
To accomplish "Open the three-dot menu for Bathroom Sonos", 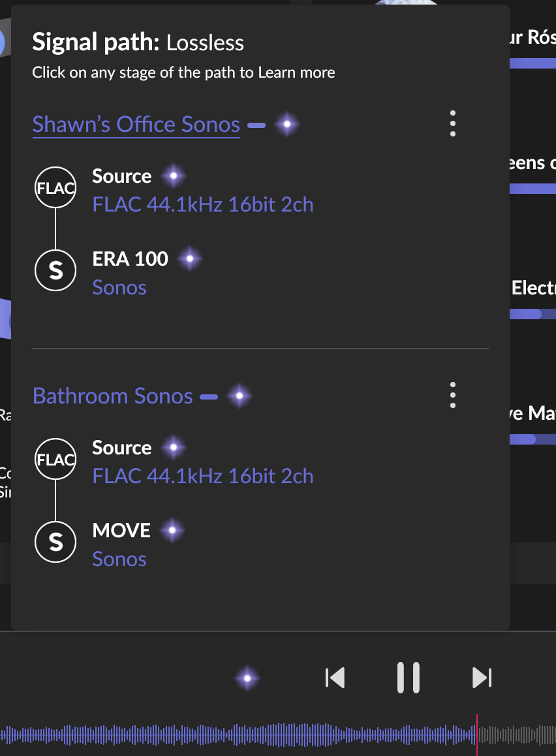I will [453, 395].
